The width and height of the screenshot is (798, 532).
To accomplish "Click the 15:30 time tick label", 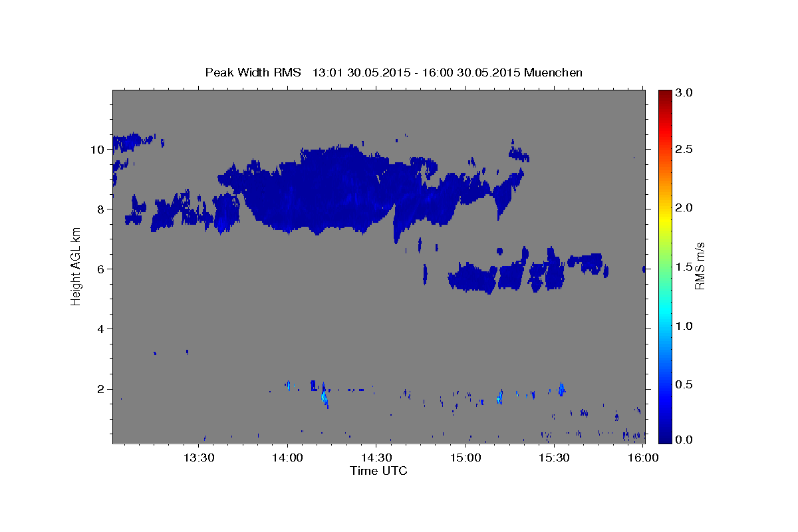I will coord(554,458).
